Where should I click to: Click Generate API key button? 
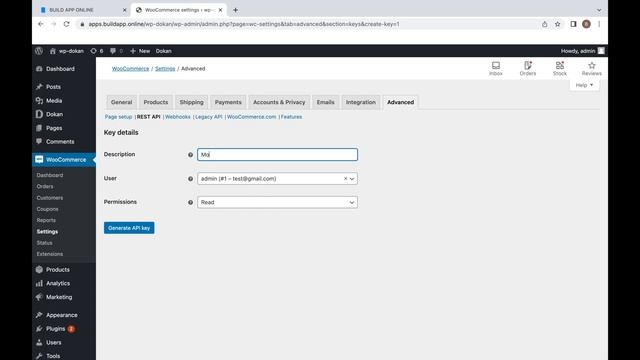click(x=129, y=228)
